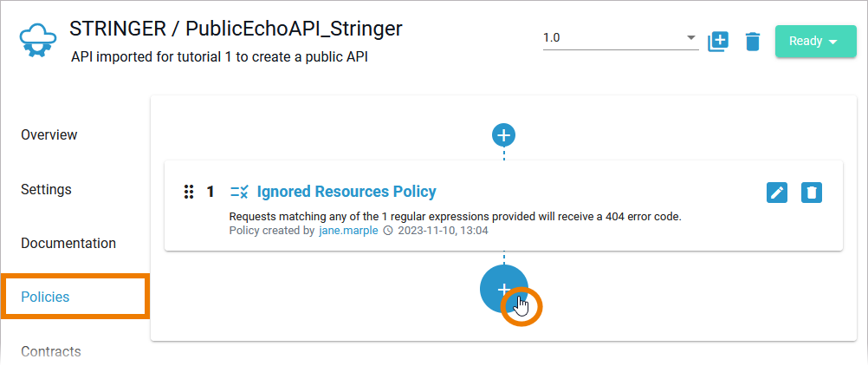Select the Policies section
The width and height of the screenshot is (868, 366).
click(45, 297)
